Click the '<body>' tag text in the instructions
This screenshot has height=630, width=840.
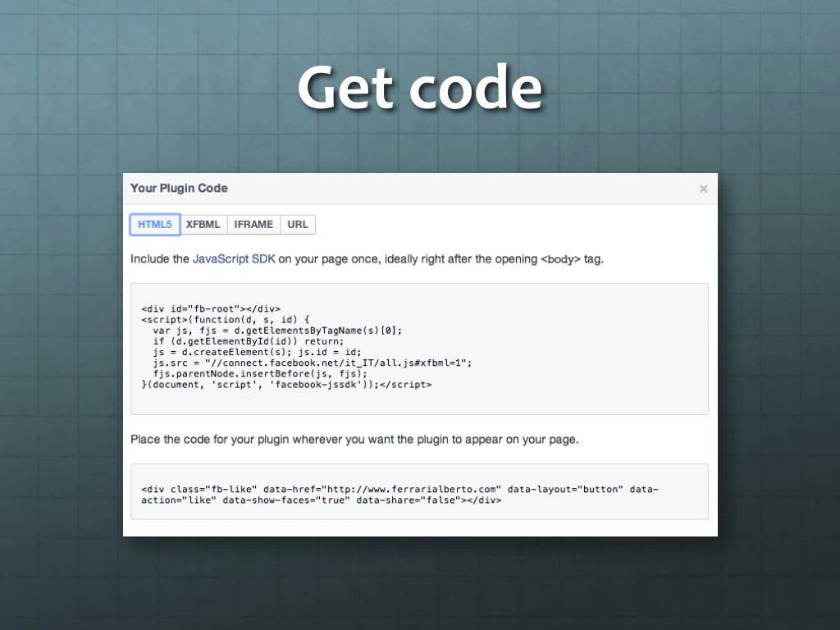pos(560,259)
